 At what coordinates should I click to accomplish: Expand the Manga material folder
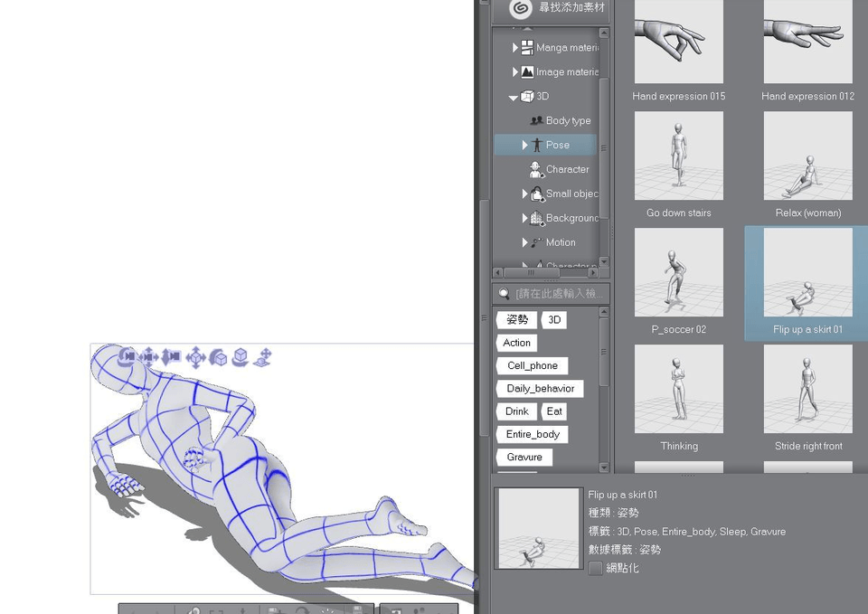(515, 48)
